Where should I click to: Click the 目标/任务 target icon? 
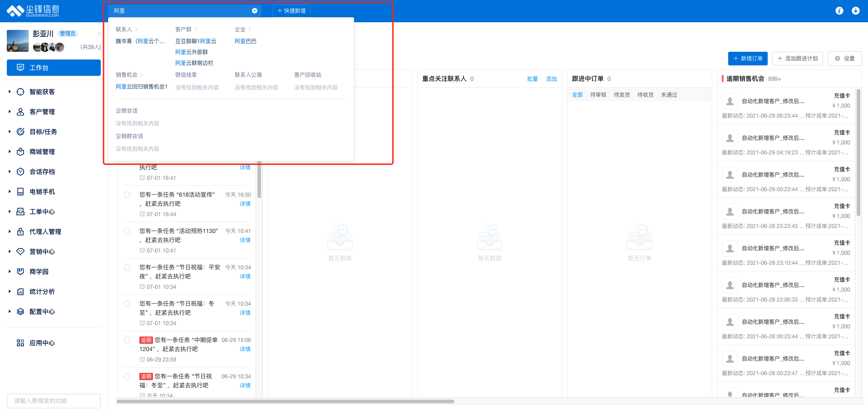[20, 132]
